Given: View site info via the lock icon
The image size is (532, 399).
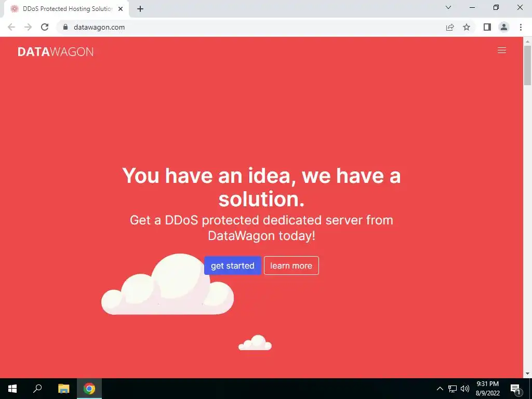Looking at the screenshot, I should tap(65, 27).
